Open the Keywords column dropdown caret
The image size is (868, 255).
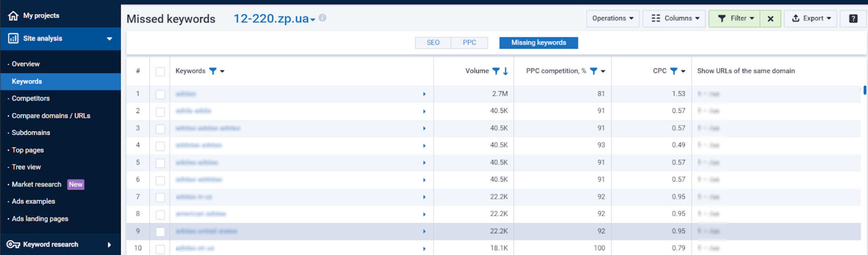222,71
